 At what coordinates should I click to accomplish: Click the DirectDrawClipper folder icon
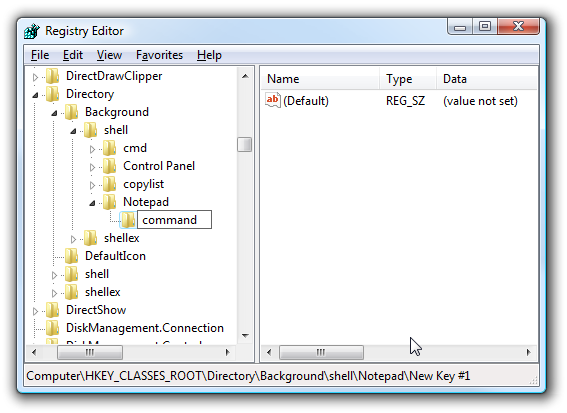(x=53, y=76)
